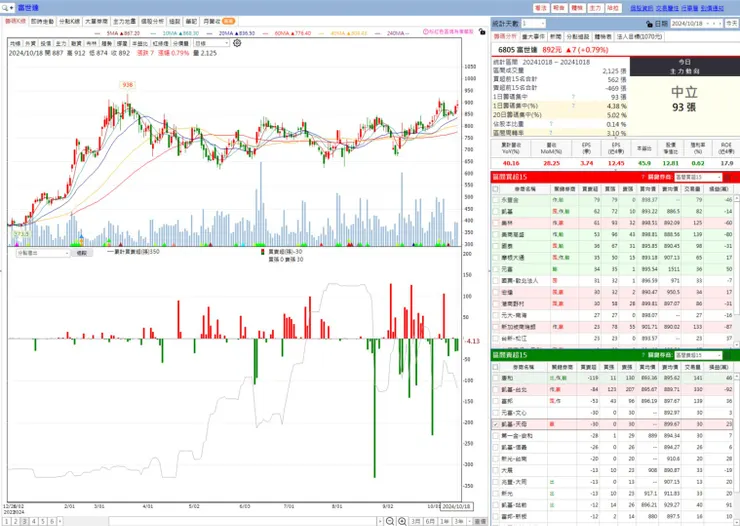This screenshot has height=526, width=740.
Task: Click help icon next to 佔股本比重
Action: [551, 124]
